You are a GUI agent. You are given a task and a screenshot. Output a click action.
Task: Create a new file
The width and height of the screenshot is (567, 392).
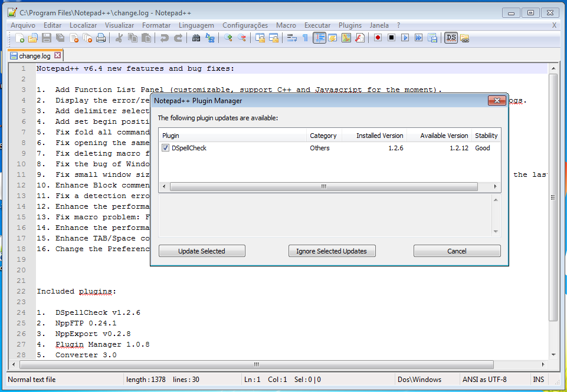(x=19, y=38)
